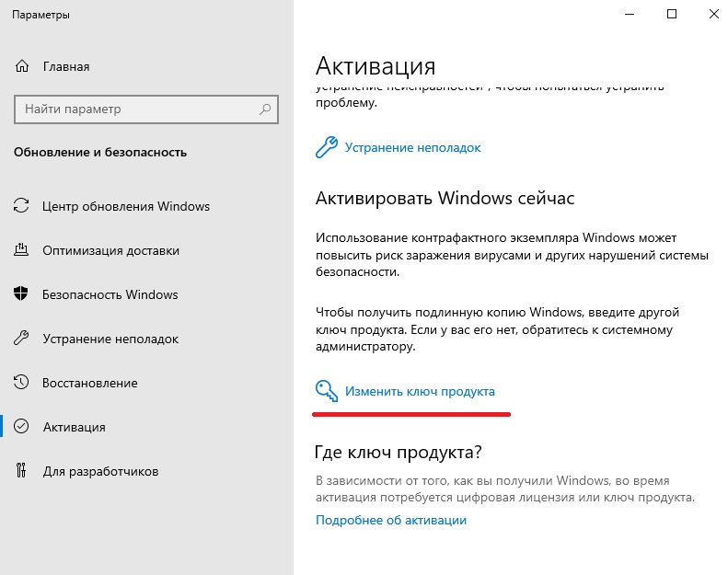
Task: Click the Home icon beside Главная
Action: 22,66
